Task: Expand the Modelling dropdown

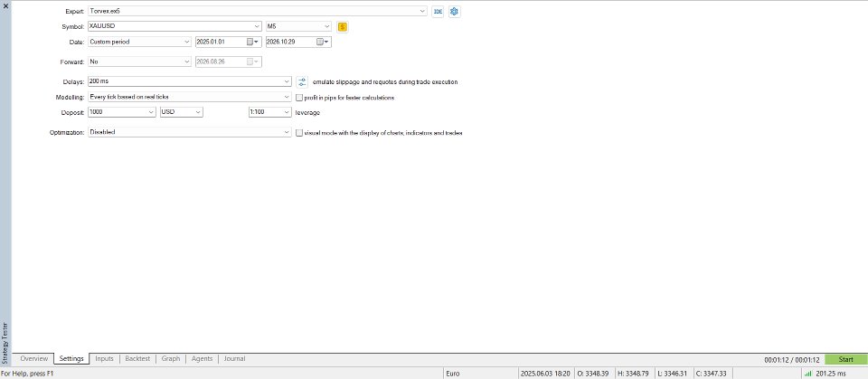Action: 287,97
